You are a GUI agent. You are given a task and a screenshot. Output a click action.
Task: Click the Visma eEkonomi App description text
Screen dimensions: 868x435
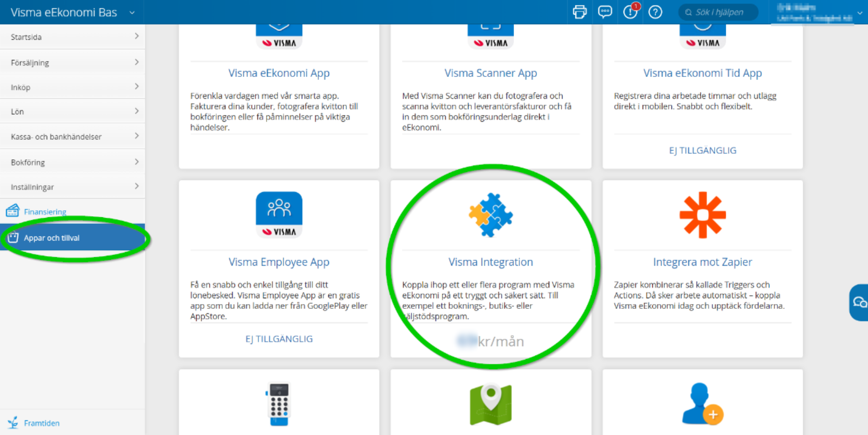274,112
